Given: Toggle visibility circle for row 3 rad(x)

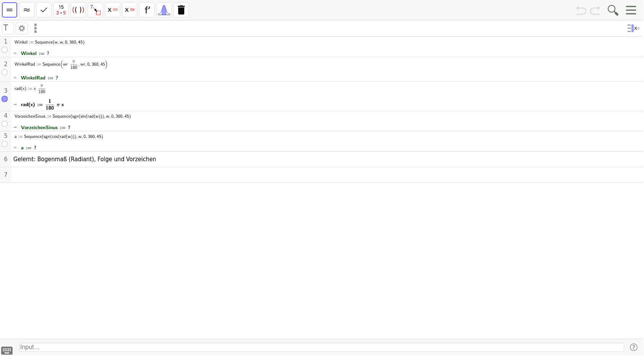Looking at the screenshot, I should [5, 99].
